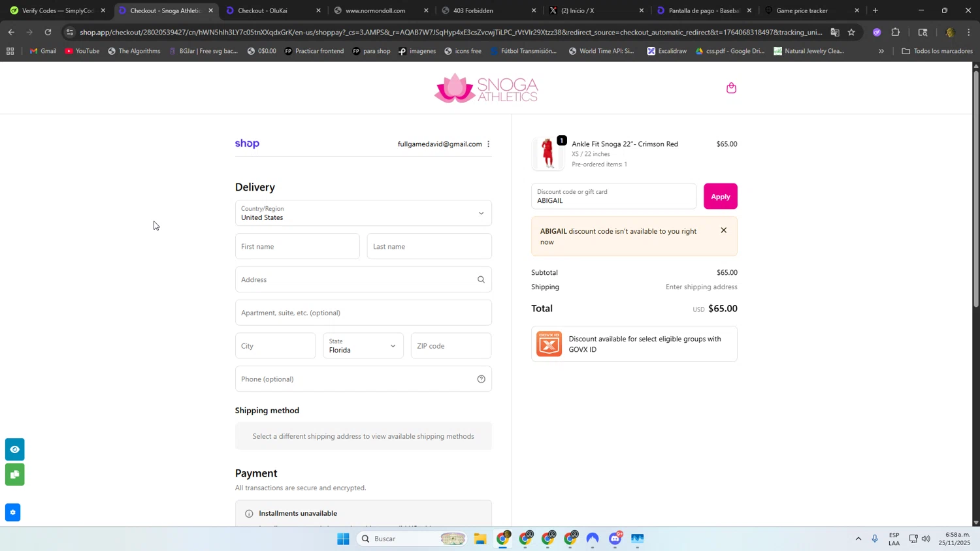Click the address search magnifier icon
The image size is (980, 551).
click(x=481, y=279)
